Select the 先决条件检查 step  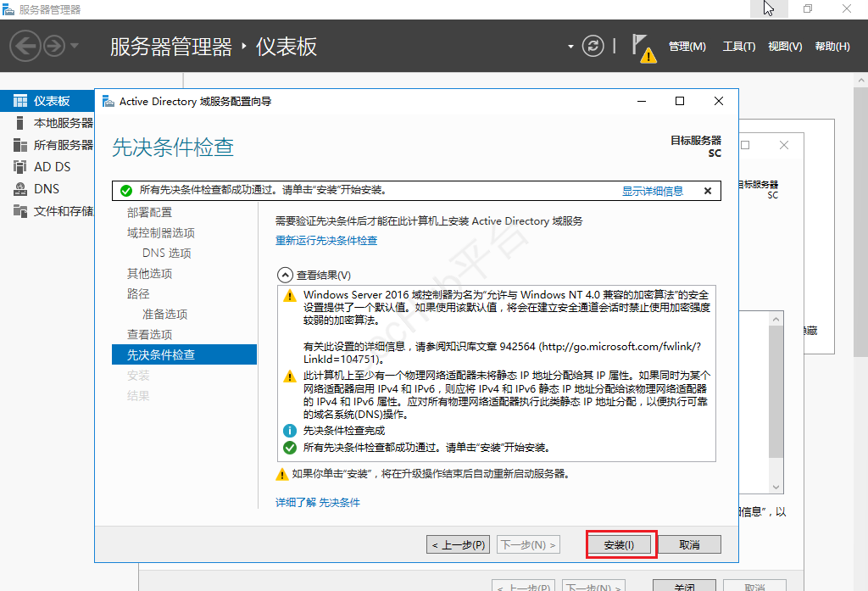click(160, 354)
